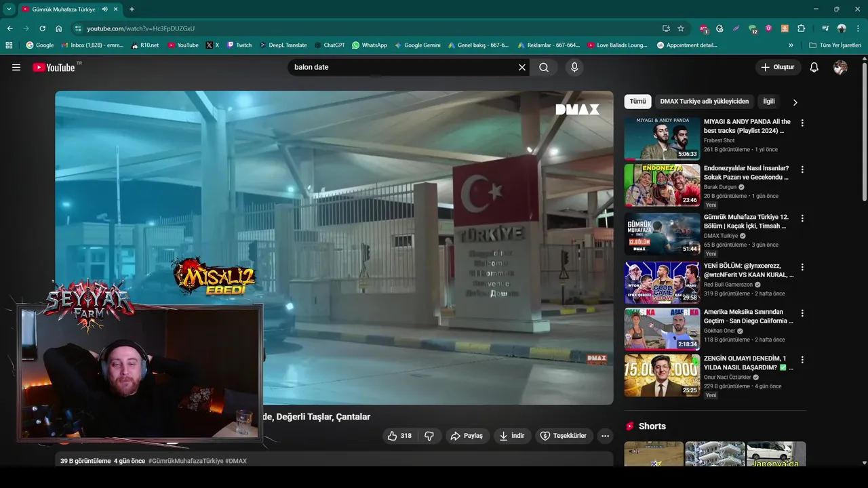Open YENİ BÖLÜM Good Game Show thumbnail

[662, 283]
